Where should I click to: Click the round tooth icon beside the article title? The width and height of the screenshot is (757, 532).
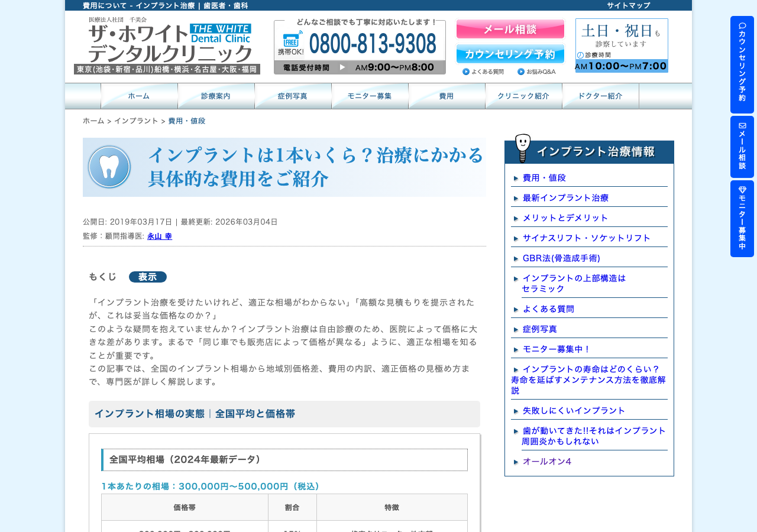coord(109,167)
